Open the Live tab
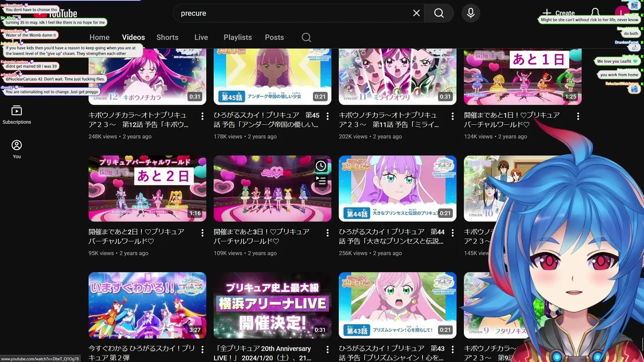This screenshot has width=644, height=362. (x=201, y=37)
